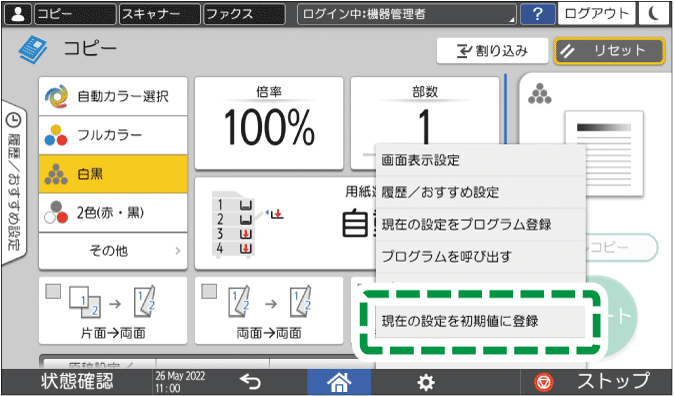
Task: Select 2色(赤・黒) color mode
Action: click(113, 213)
